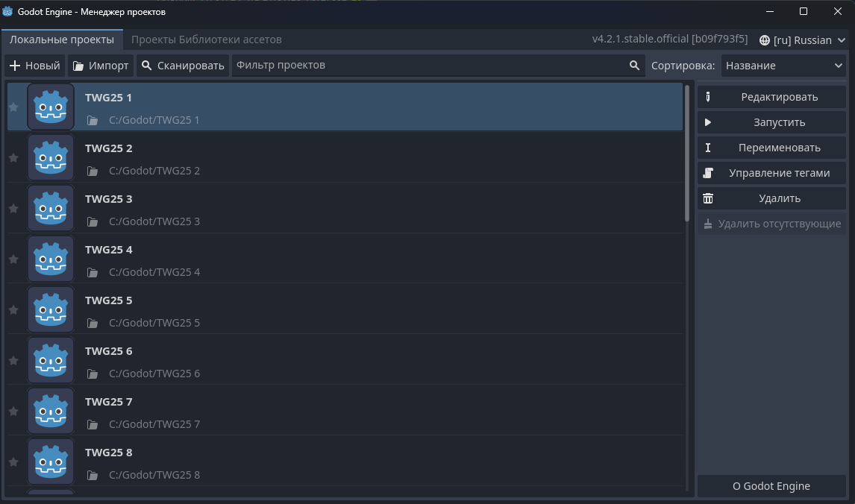Click the Godot logo in title bar
The height and width of the screenshot is (504, 855).
(x=7, y=11)
